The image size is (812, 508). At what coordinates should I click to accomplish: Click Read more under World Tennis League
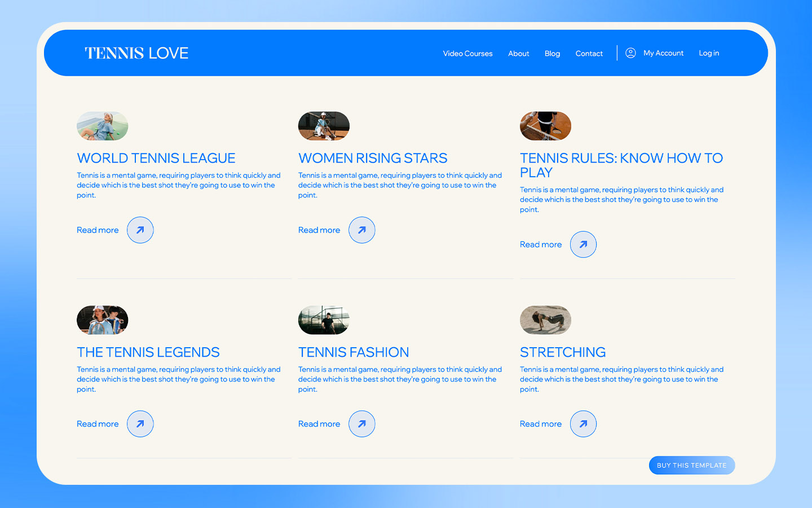click(98, 230)
